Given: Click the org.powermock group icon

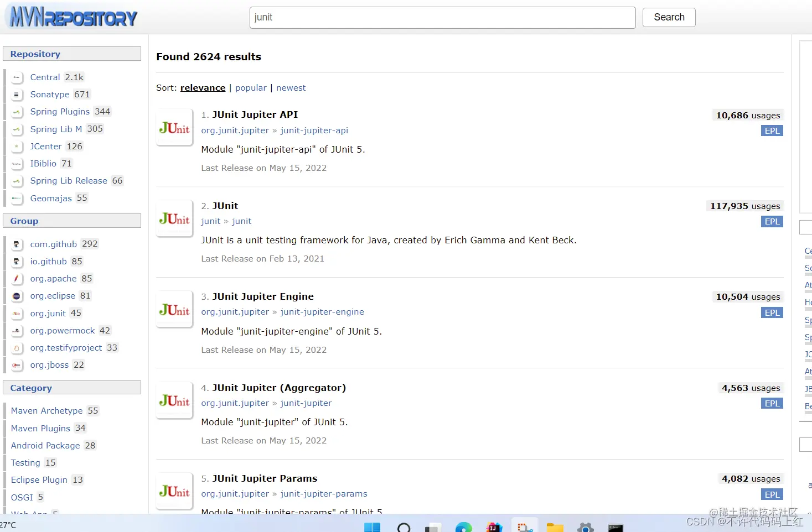Looking at the screenshot, I should pyautogui.click(x=17, y=331).
